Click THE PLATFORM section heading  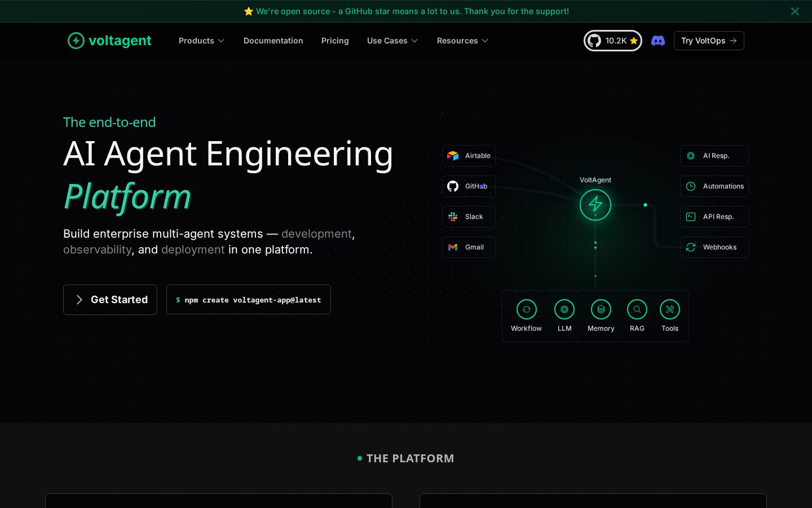tap(410, 458)
